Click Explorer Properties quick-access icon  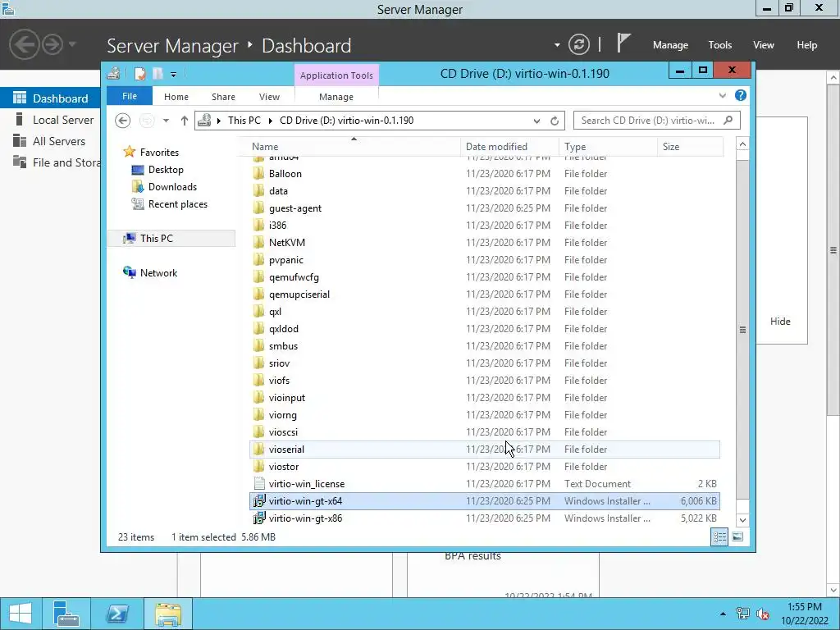pos(139,73)
